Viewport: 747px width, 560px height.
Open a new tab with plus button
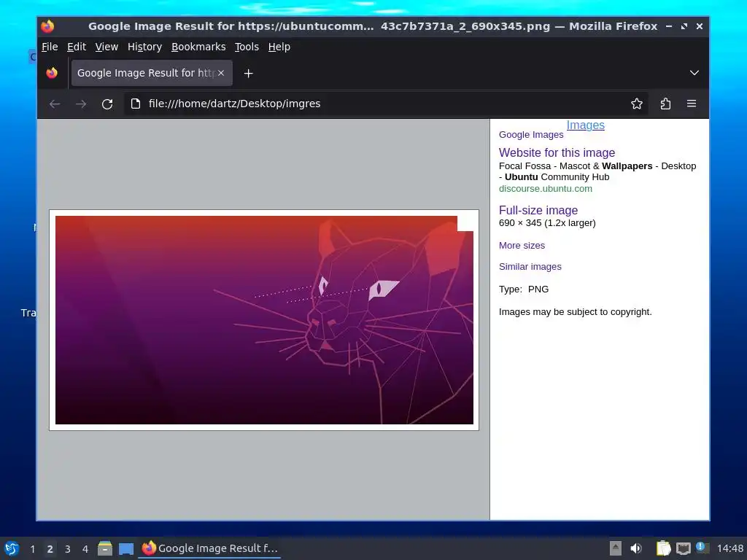click(248, 74)
